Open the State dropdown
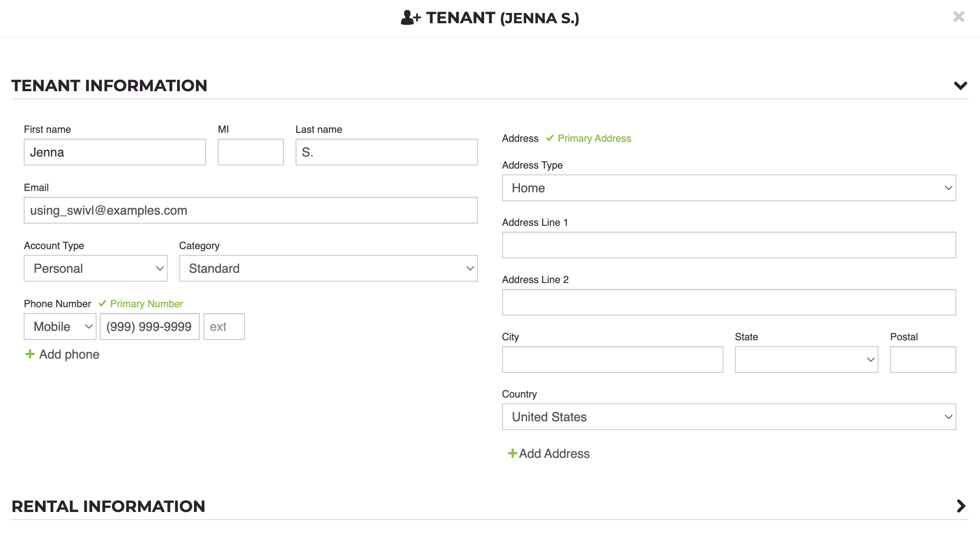 tap(806, 360)
